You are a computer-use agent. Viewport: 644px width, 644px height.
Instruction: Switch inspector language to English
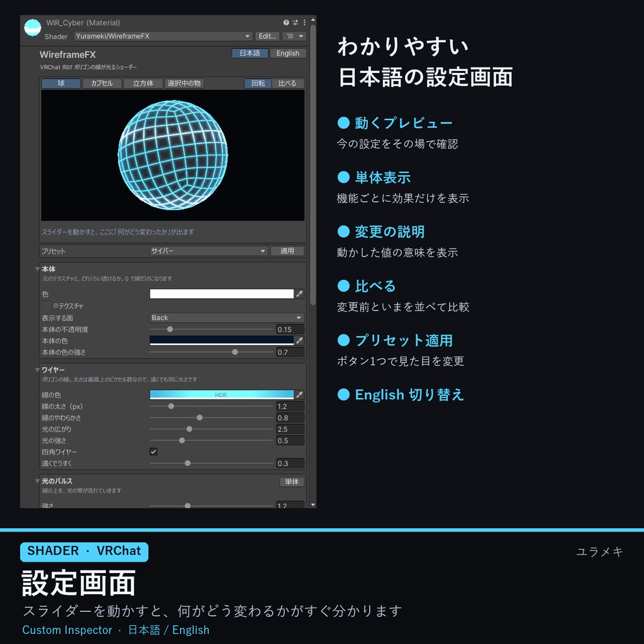click(x=288, y=53)
